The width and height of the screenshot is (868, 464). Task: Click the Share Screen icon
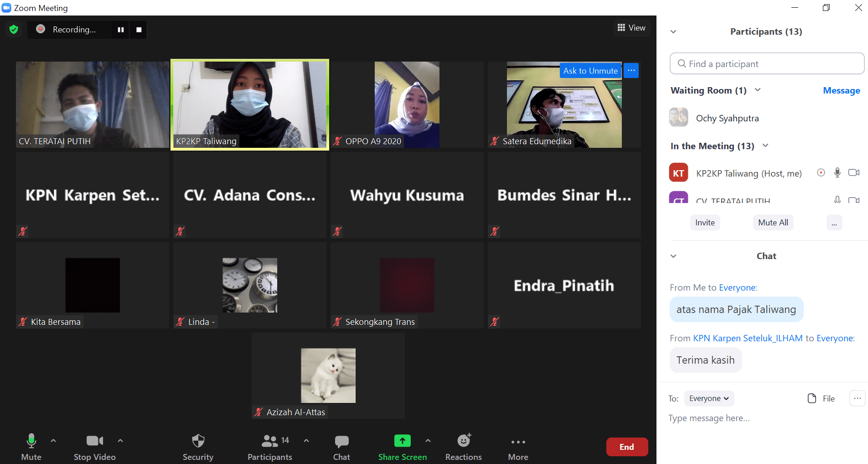pos(402,441)
